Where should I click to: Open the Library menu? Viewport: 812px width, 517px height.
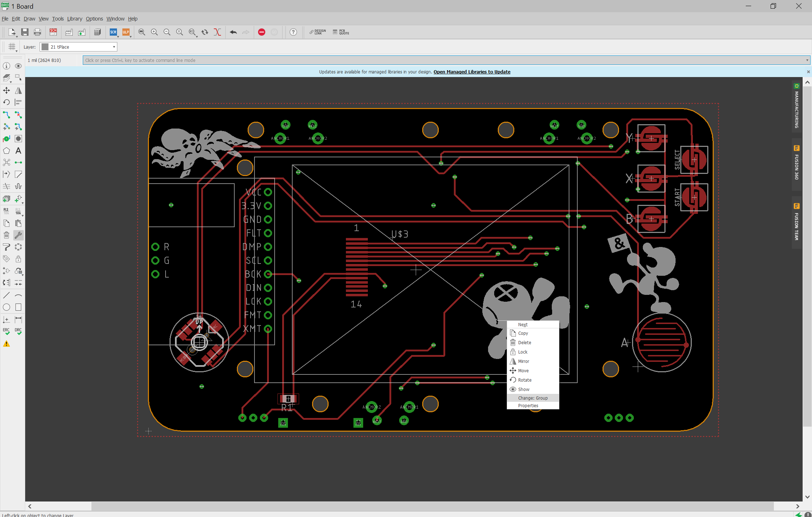coord(75,19)
